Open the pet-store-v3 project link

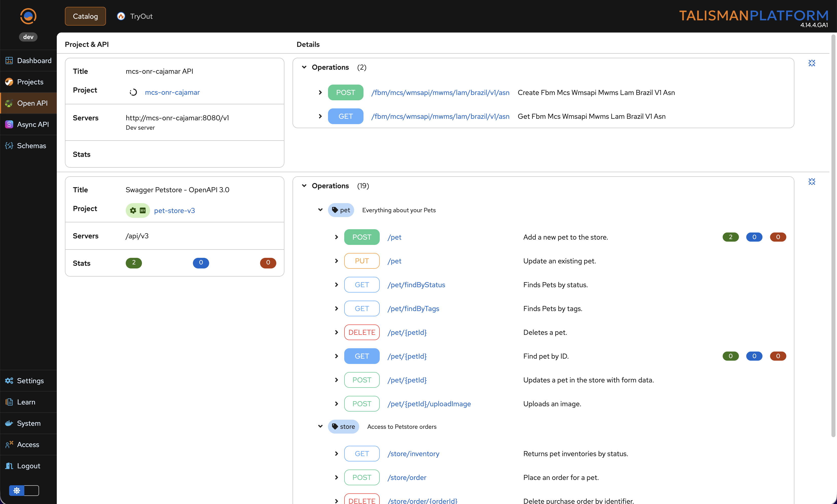(174, 211)
